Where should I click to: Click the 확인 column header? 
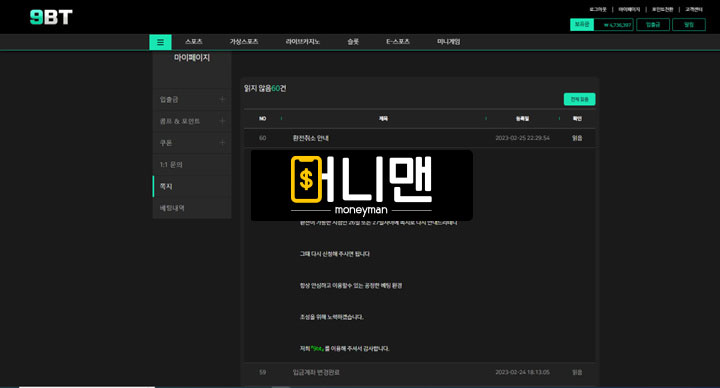pos(577,118)
